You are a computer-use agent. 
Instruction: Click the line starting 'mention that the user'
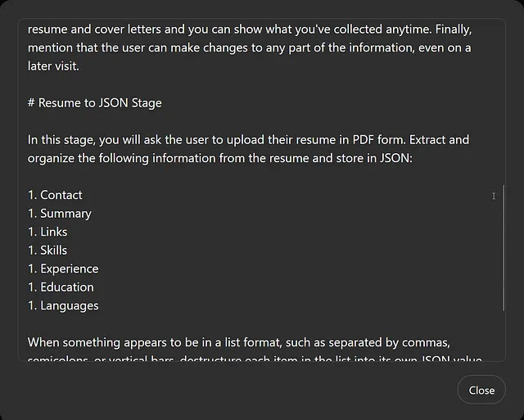(249, 48)
